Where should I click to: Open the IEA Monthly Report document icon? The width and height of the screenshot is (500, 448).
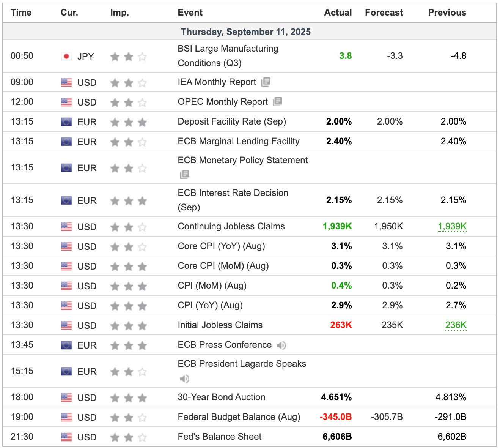tap(266, 82)
